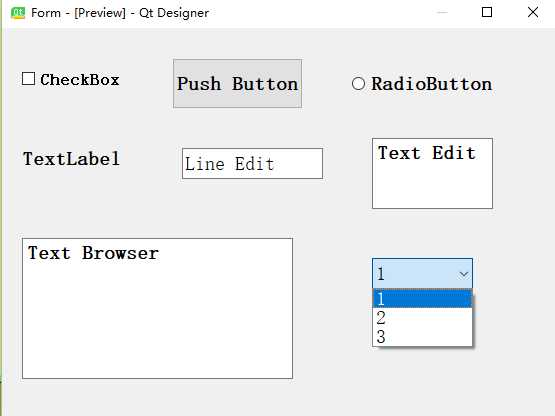
Task: Focus the Line Edit input field
Action: 252,164
